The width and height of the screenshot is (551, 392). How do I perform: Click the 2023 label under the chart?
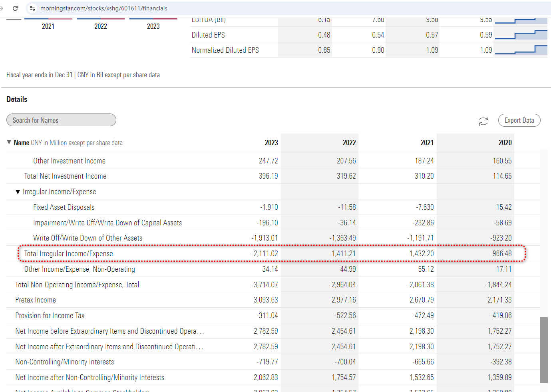pos(153,26)
